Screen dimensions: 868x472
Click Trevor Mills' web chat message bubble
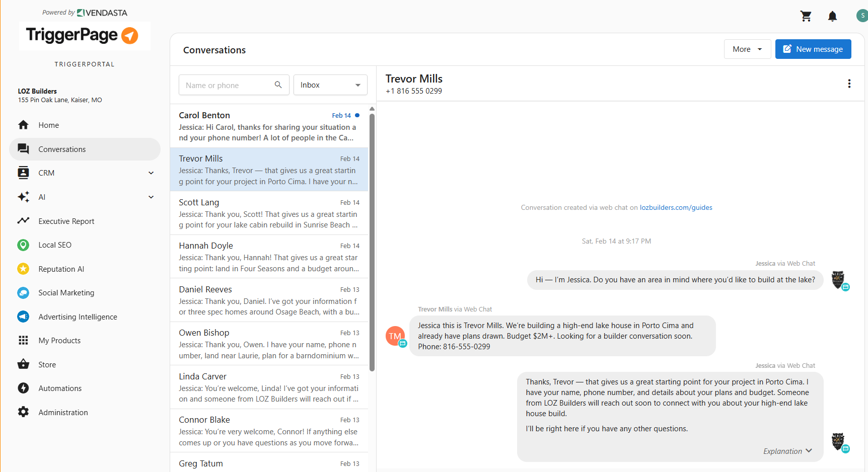point(562,336)
